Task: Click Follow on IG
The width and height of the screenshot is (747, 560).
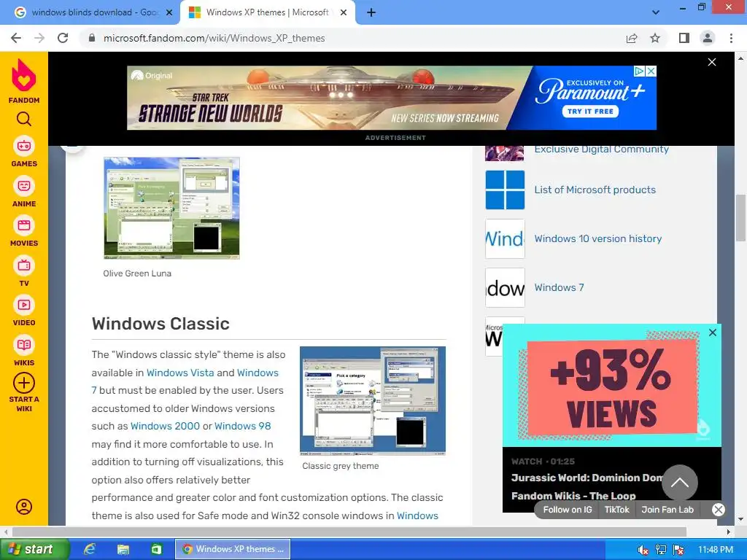Action: pyautogui.click(x=568, y=510)
